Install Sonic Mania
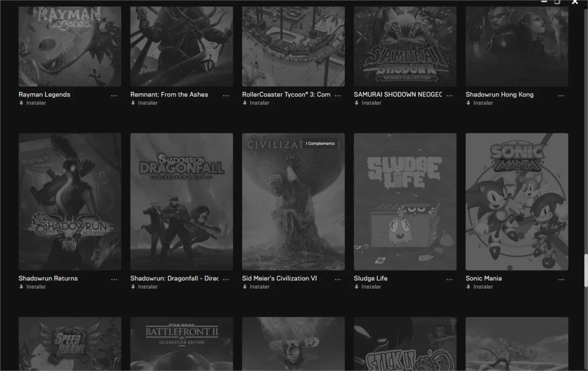This screenshot has width=588, height=371. point(479,287)
